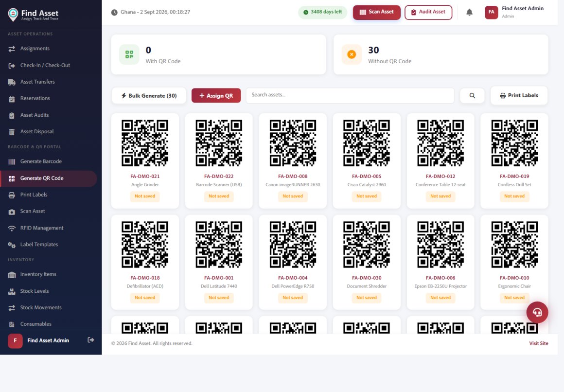Click the clock icon next to Ghana date
The height and width of the screenshot is (392, 564).
coord(114,12)
